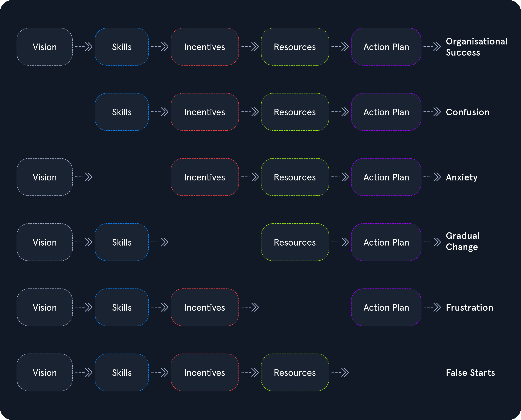Click the Confusion outcome label
Viewport: 521px width, 420px height.
tap(468, 112)
